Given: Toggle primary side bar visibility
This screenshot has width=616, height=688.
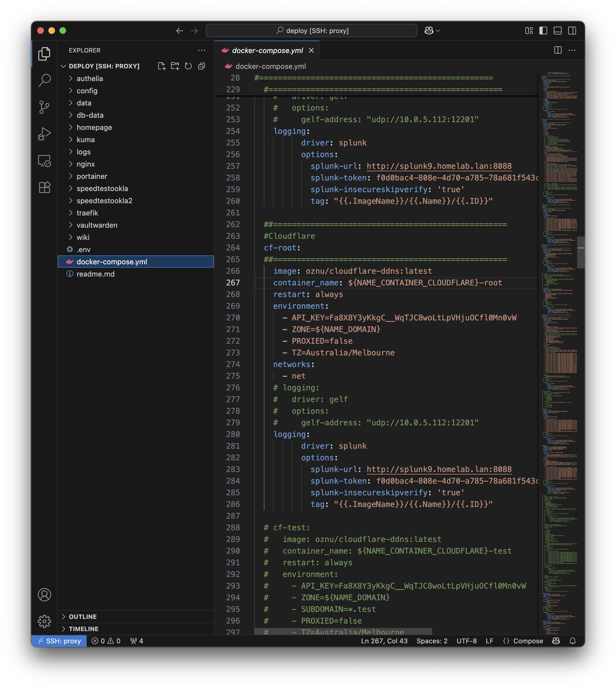Looking at the screenshot, I should [x=543, y=31].
